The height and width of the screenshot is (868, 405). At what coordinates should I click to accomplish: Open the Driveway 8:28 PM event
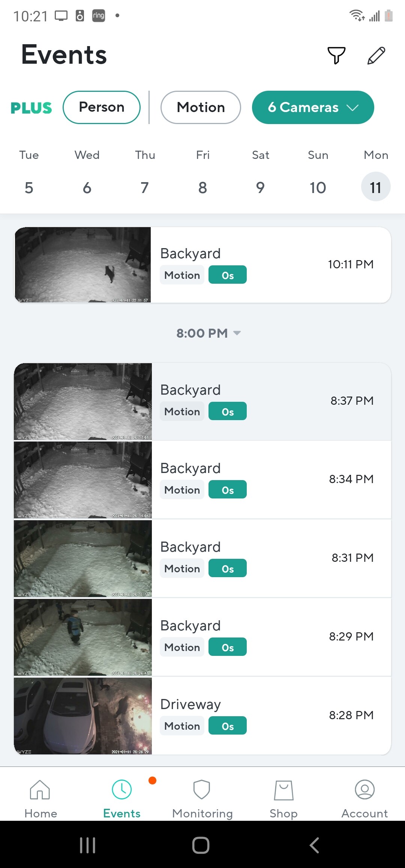[x=270, y=715]
